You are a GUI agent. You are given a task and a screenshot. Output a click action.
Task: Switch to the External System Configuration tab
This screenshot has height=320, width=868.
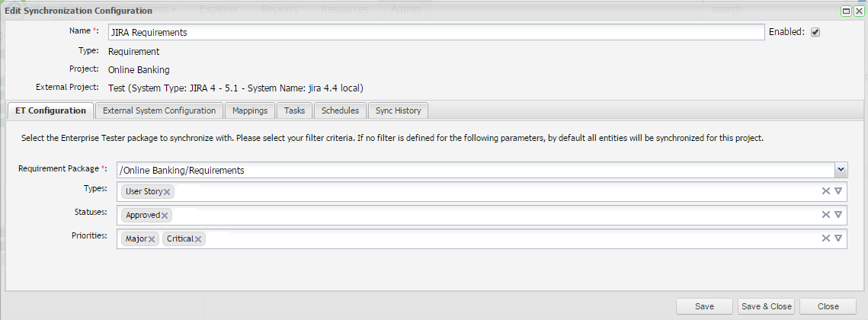(x=159, y=110)
